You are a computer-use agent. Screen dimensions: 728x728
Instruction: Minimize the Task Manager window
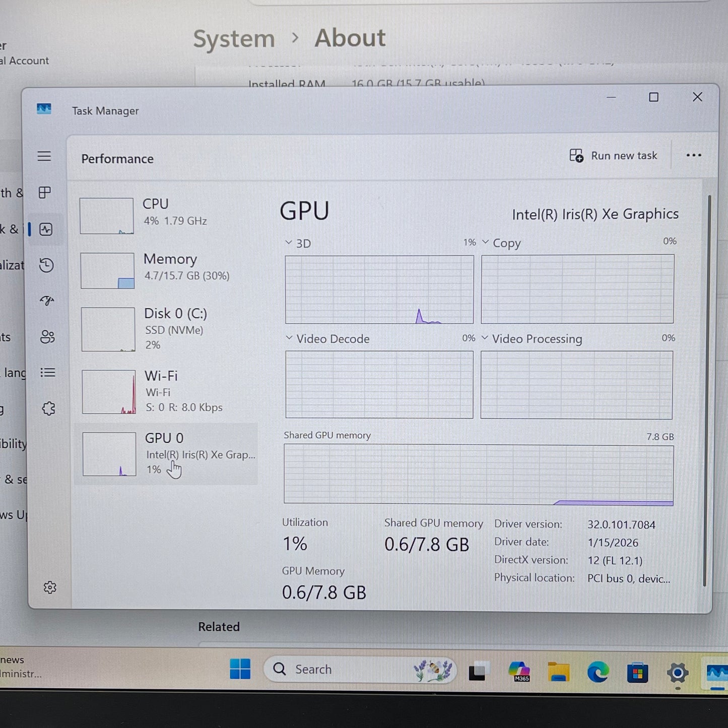pos(611,97)
